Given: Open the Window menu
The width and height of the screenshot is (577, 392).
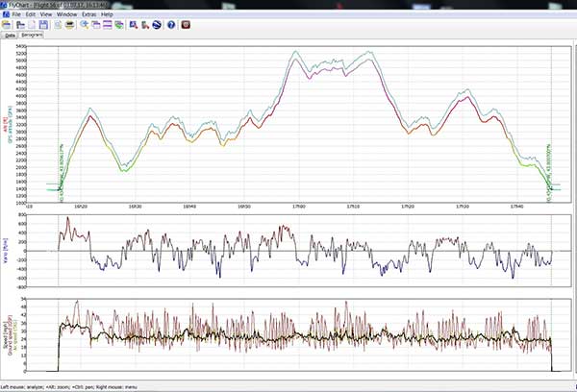Looking at the screenshot, I should coord(66,14).
